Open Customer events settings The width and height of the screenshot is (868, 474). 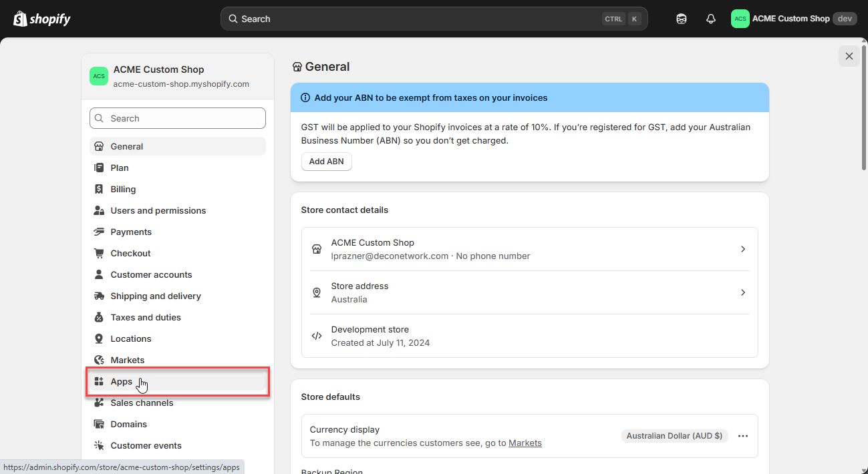click(x=178, y=445)
